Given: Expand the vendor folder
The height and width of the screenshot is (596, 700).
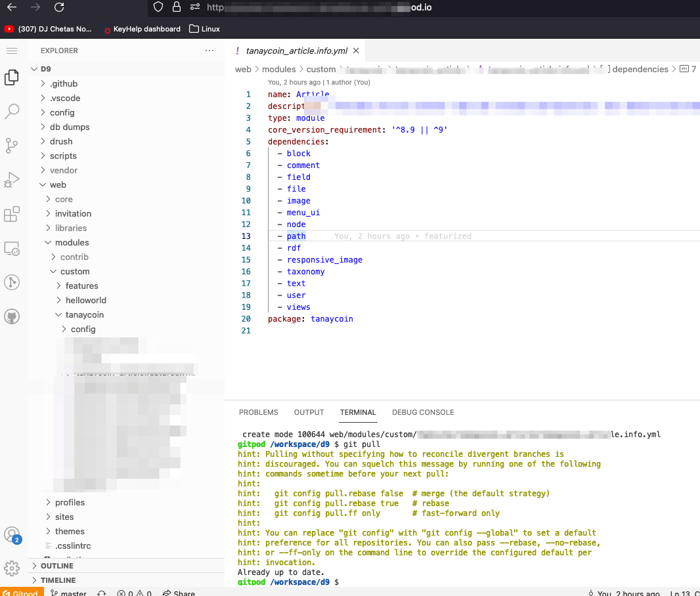Looking at the screenshot, I should (126, 171).
